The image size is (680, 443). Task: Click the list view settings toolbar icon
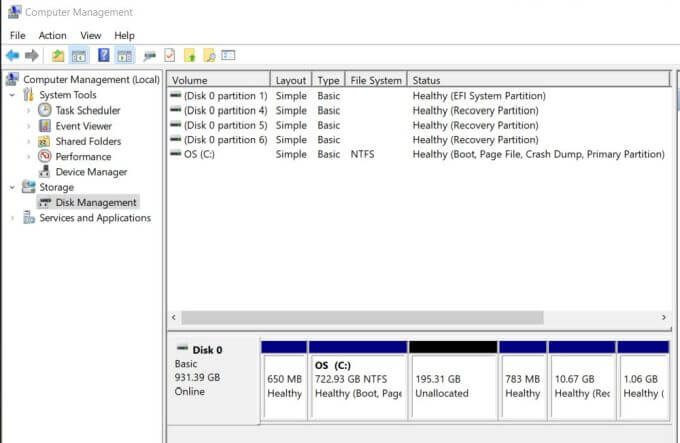point(228,55)
